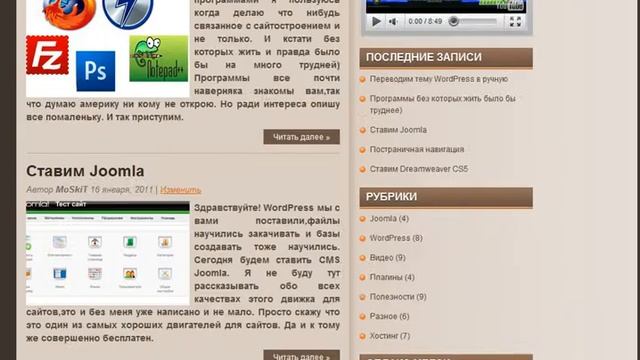Click 'Читать далее' under the Joomla post

(x=302, y=355)
